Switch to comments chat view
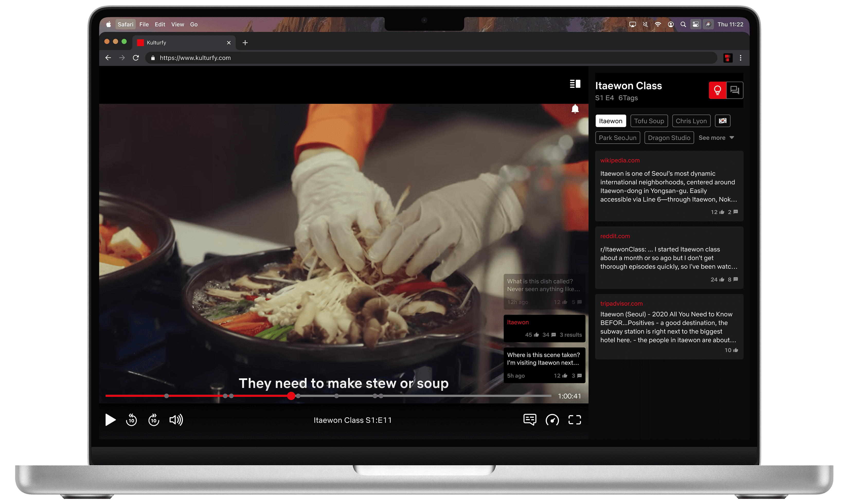 735,90
